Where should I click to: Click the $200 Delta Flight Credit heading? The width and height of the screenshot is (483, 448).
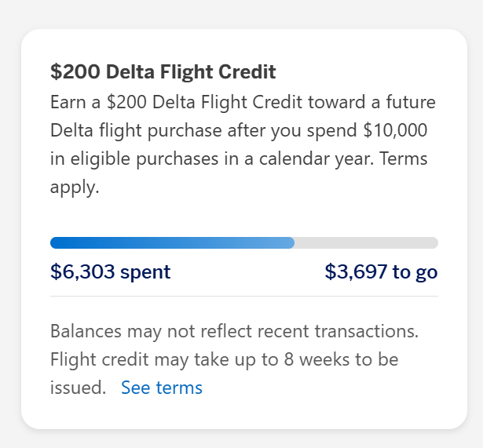(163, 71)
